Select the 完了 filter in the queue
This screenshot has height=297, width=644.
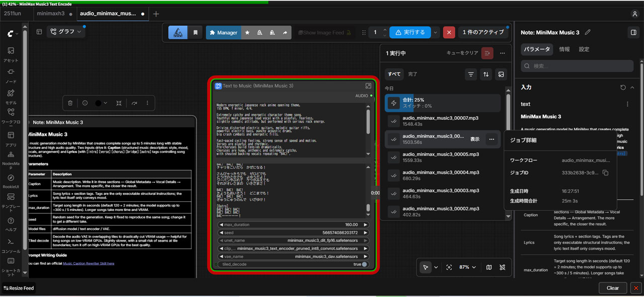(413, 74)
